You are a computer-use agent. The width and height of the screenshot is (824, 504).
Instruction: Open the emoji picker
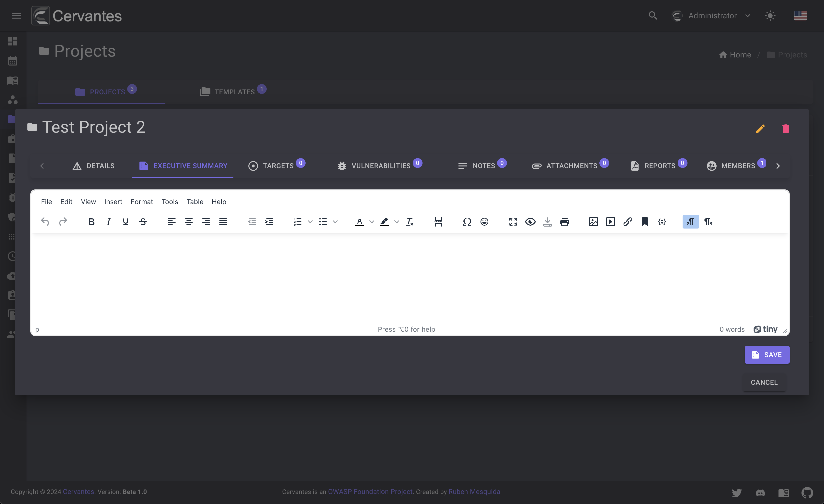[x=484, y=222]
